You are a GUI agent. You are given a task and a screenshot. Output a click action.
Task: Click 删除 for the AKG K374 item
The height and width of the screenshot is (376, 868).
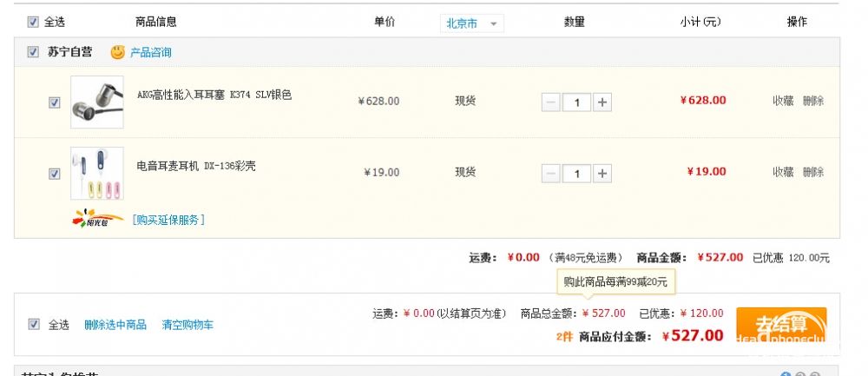[x=813, y=101]
